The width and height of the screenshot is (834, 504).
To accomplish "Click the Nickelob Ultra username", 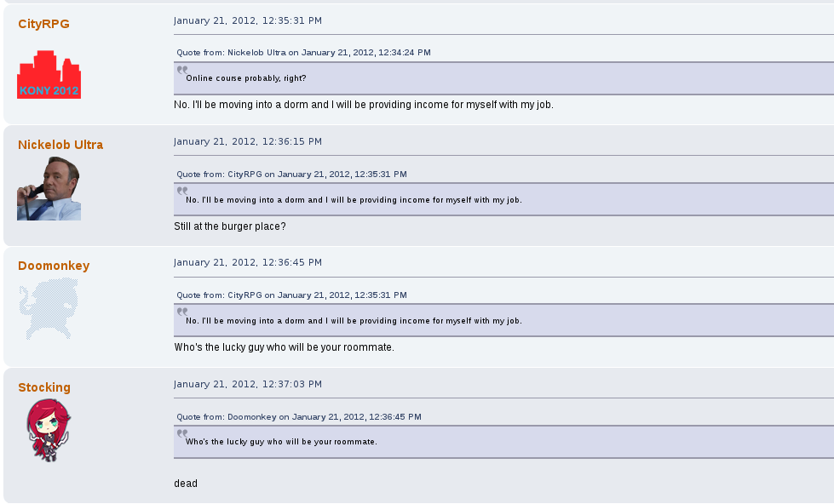I will [60, 145].
